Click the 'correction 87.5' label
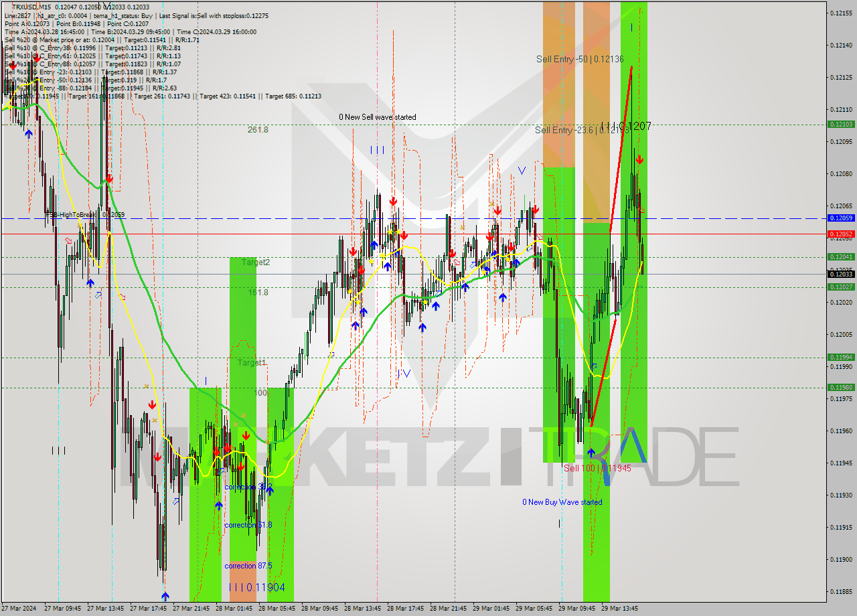This screenshot has height=616, width=857. (x=248, y=566)
